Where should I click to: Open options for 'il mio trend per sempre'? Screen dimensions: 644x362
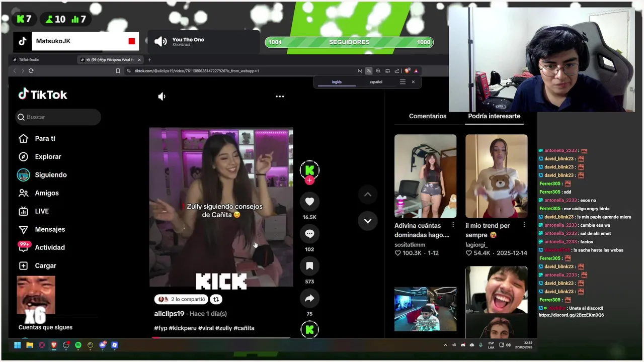(x=524, y=225)
